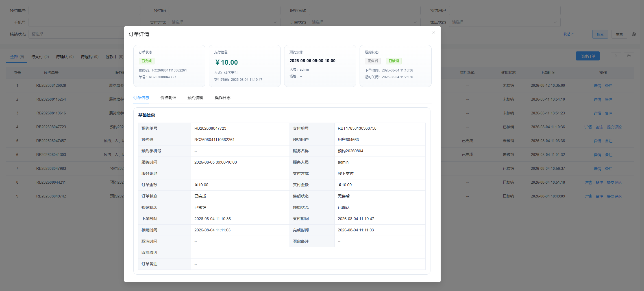Image resolution: width=644 pixels, height=291 pixels.
Task: Click the 锁单状态 value 已确认
Action: (x=343, y=207)
